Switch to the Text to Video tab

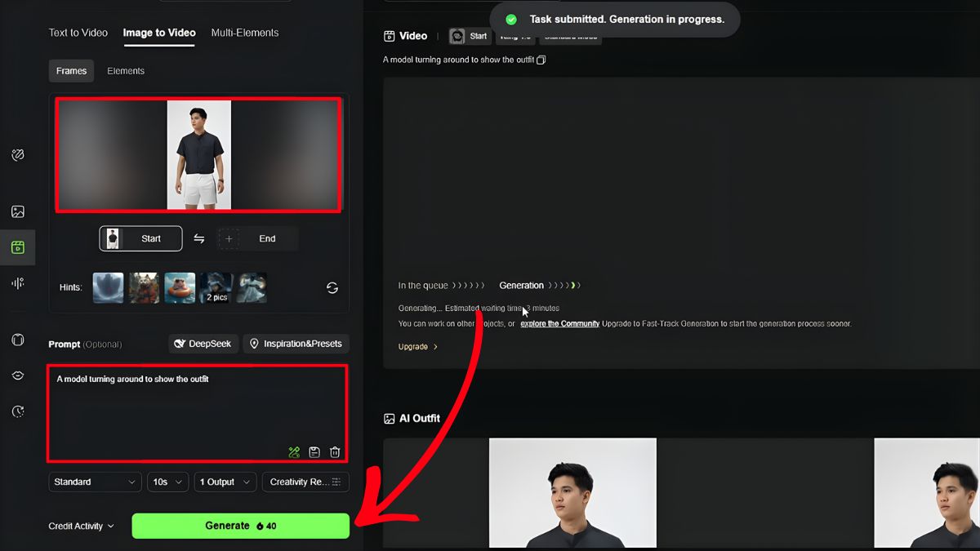[78, 33]
